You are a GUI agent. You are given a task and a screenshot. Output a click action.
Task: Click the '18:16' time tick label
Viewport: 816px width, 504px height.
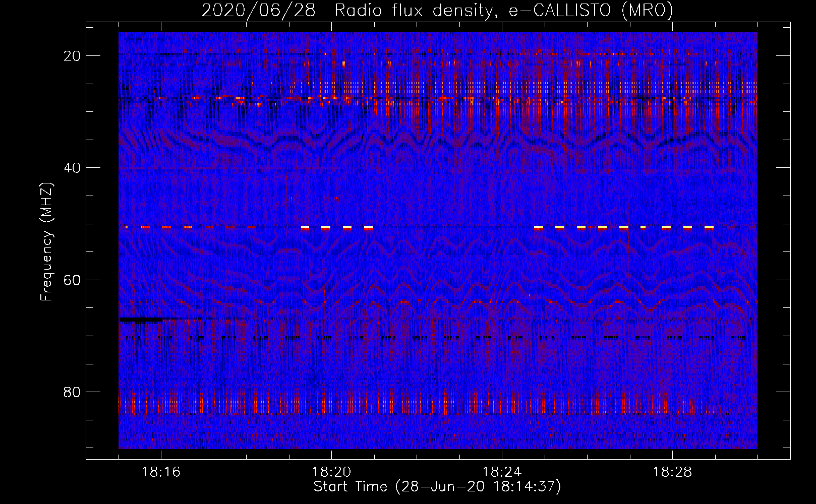(161, 472)
